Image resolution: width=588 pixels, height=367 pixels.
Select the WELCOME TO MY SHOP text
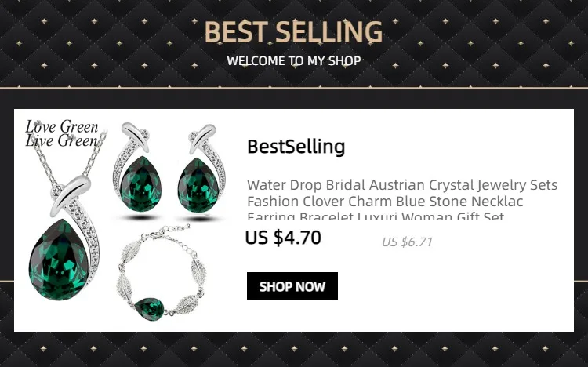click(x=294, y=61)
